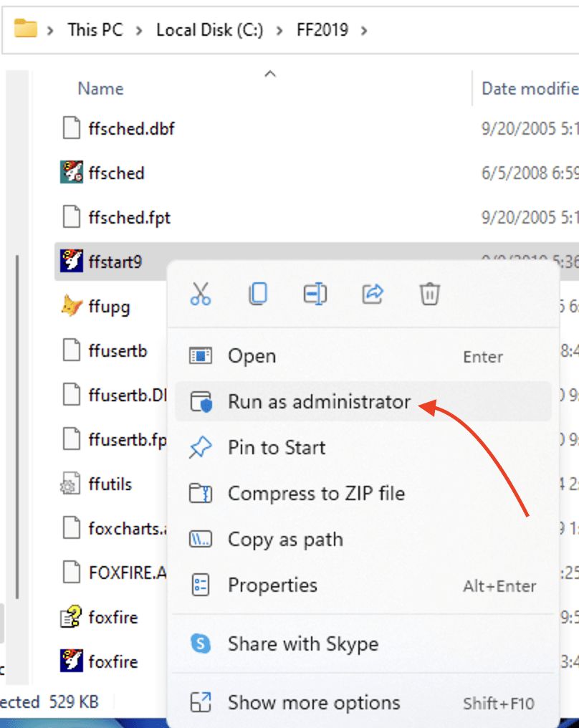Select the ffutils file name
This screenshot has width=579, height=728.
[x=110, y=484]
